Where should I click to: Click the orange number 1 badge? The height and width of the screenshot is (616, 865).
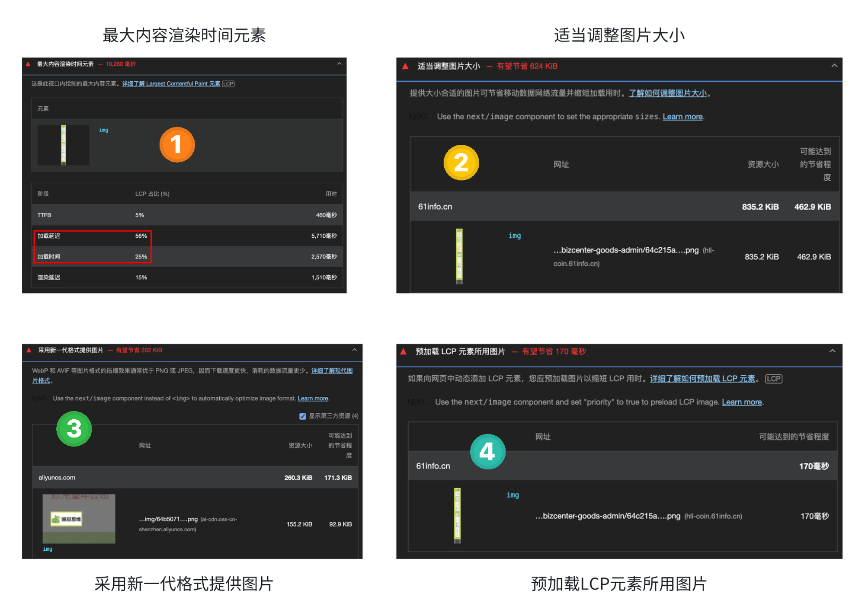[177, 145]
